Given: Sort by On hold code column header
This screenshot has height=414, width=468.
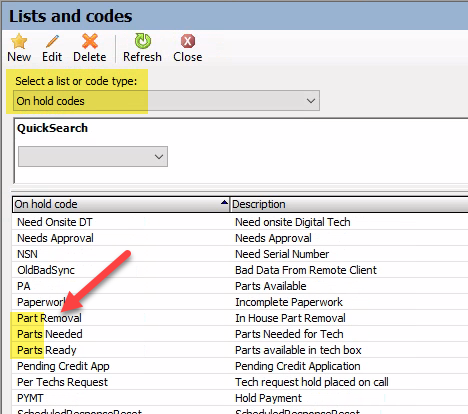Looking at the screenshot, I should 121,204.
